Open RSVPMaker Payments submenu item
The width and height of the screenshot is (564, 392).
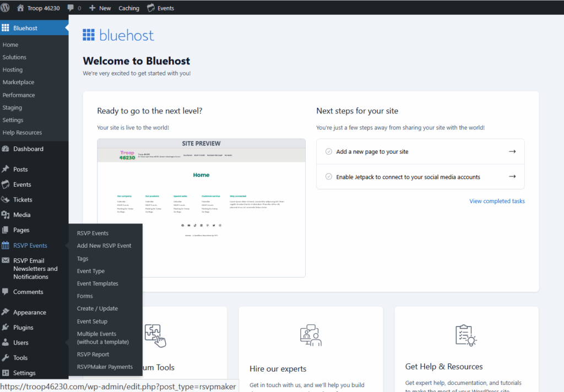105,367
